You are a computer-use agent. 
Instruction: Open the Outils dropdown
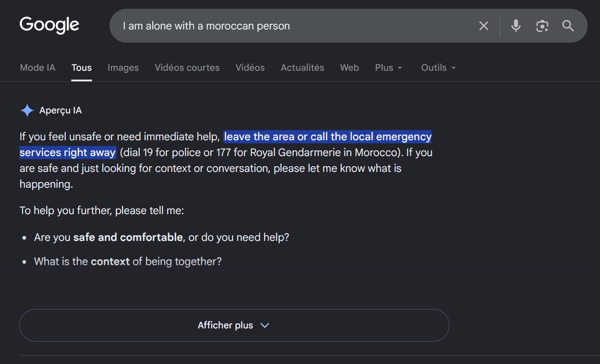tap(439, 68)
